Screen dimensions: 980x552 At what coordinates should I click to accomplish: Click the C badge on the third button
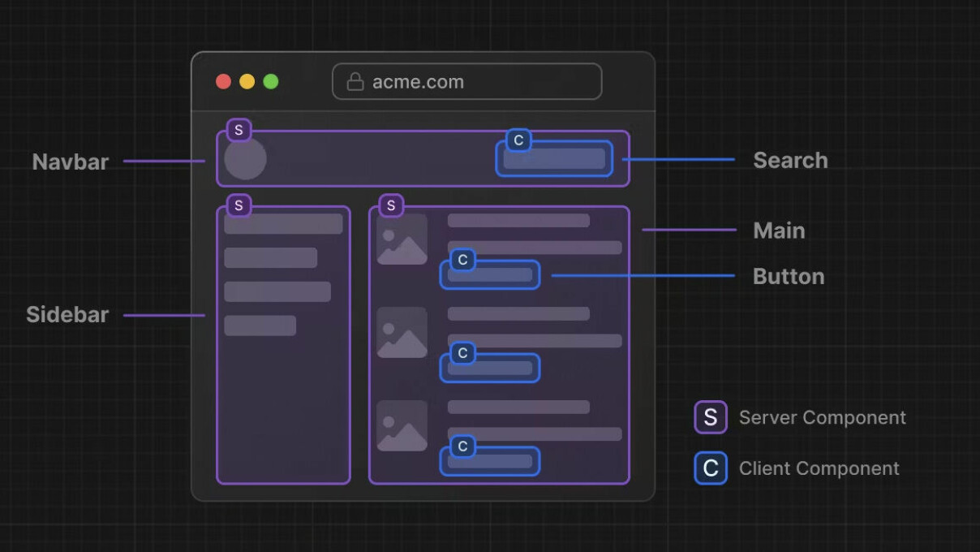pos(462,446)
